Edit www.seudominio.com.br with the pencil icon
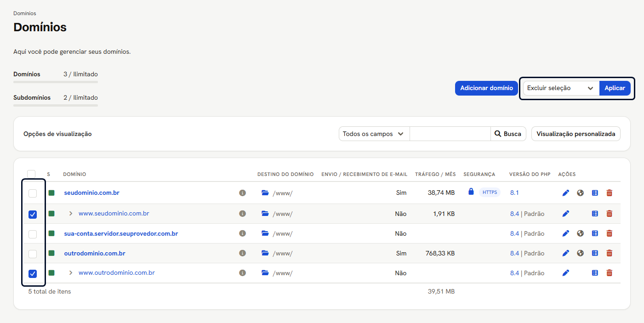 pyautogui.click(x=566, y=214)
